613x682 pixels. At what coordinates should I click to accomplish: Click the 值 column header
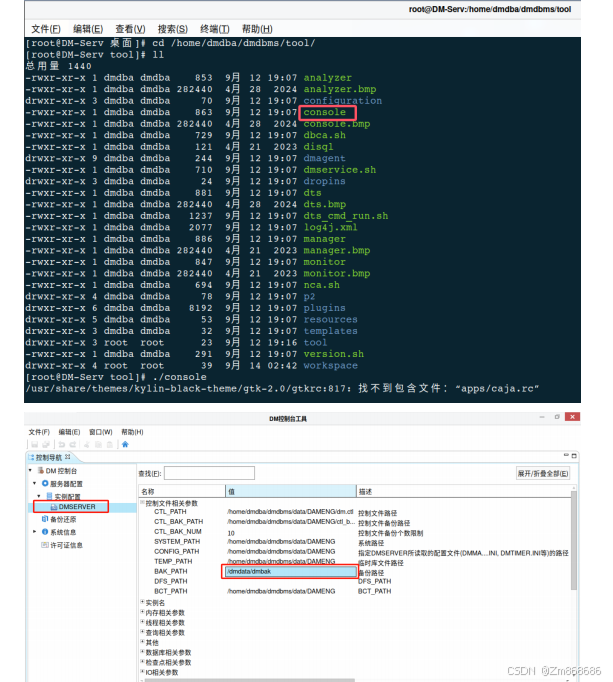click(x=291, y=491)
